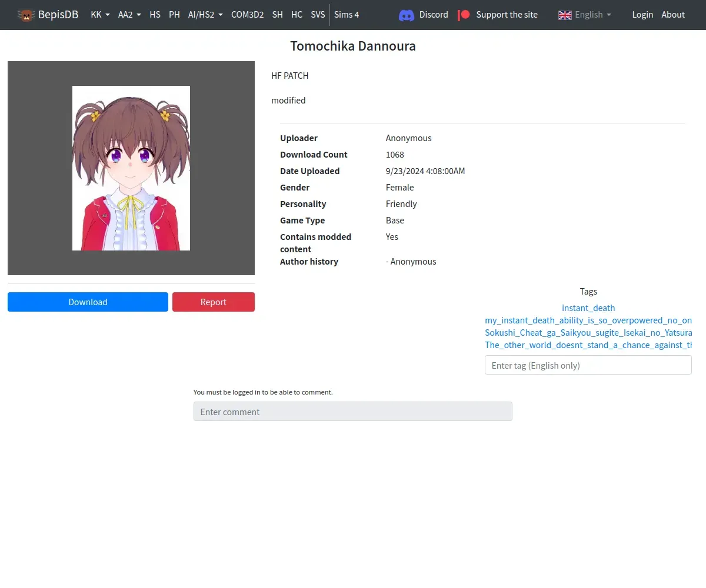Click the modified description text

(x=288, y=101)
